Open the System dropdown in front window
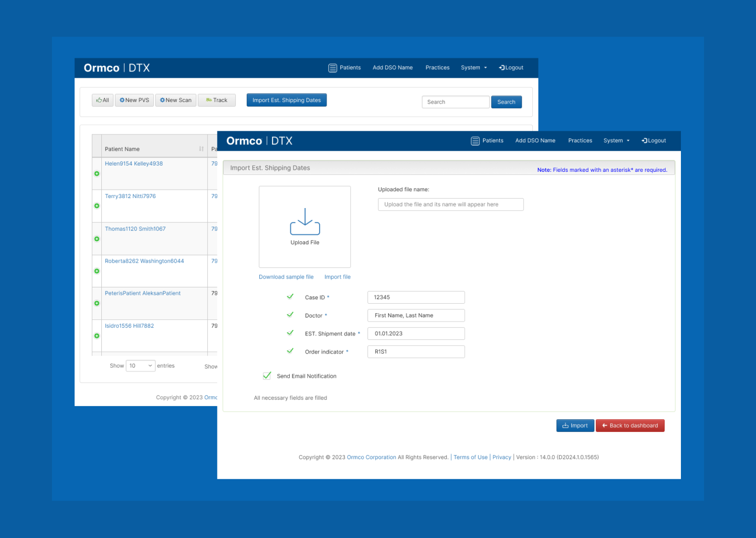The width and height of the screenshot is (756, 538). (x=616, y=141)
